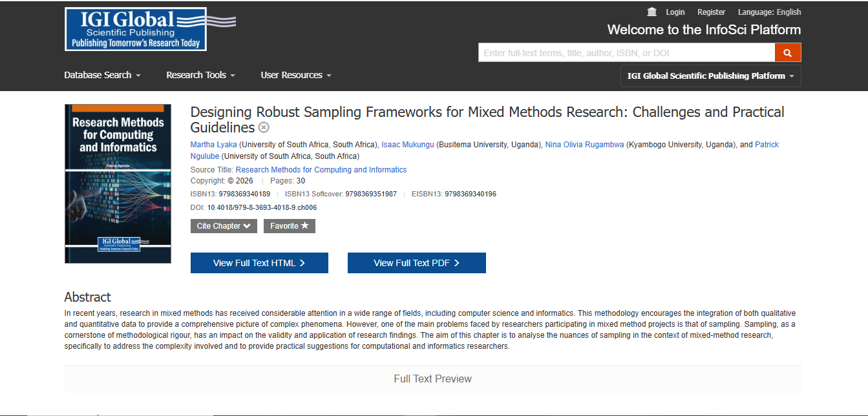Open the Research Methods for Computing source title link
This screenshot has width=868, height=416.
[321, 170]
